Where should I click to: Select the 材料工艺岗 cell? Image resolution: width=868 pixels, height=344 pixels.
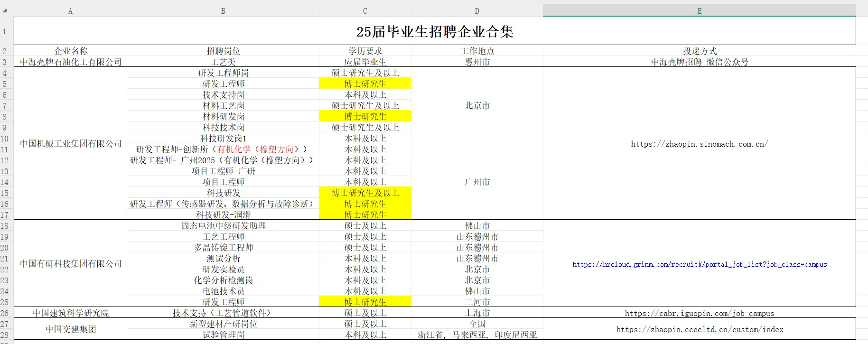223,105
